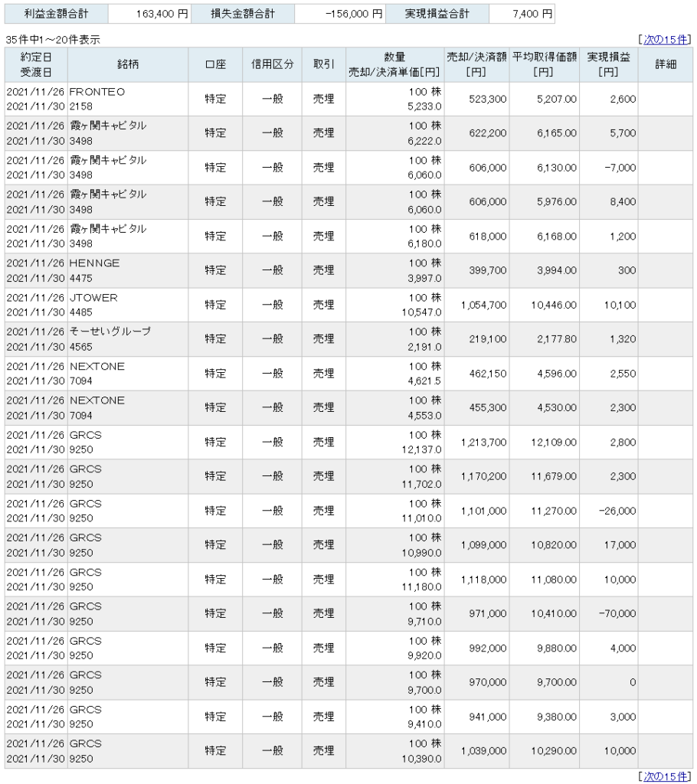Open the 次の15件 link above the table
697x784 pixels.
pos(666,40)
